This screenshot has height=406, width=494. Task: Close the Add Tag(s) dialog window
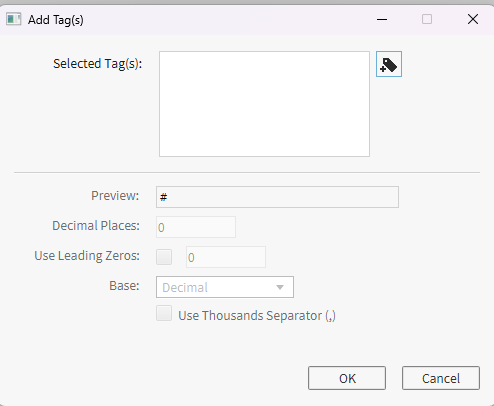pyautogui.click(x=473, y=19)
